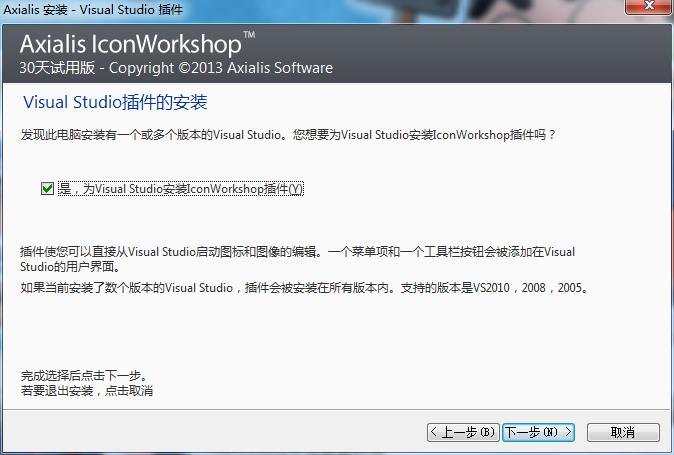The height and width of the screenshot is (455, 674).
Task: Go back with the 上一步(B) button
Action: pos(462,432)
